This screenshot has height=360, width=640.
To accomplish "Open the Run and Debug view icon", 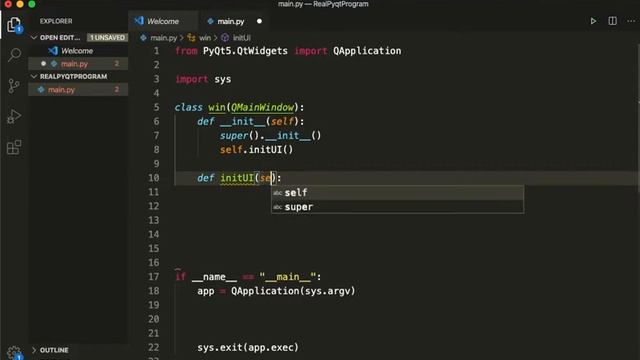I will coord(14,117).
